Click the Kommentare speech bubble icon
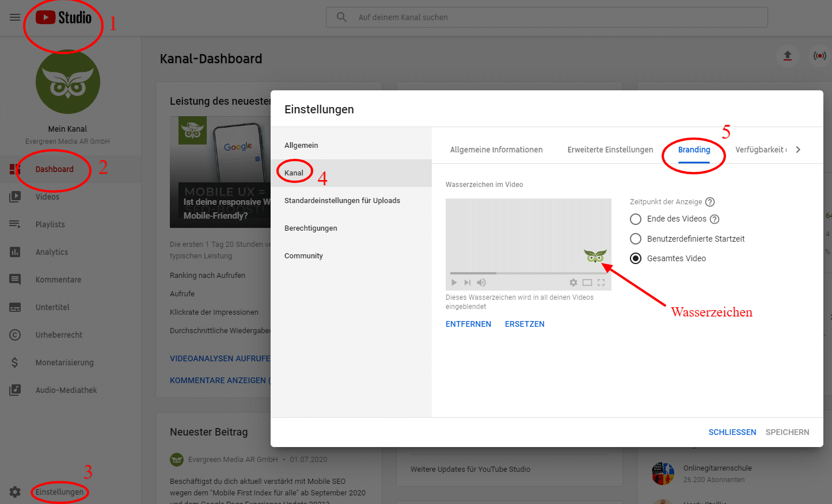832x504 pixels. [x=15, y=280]
